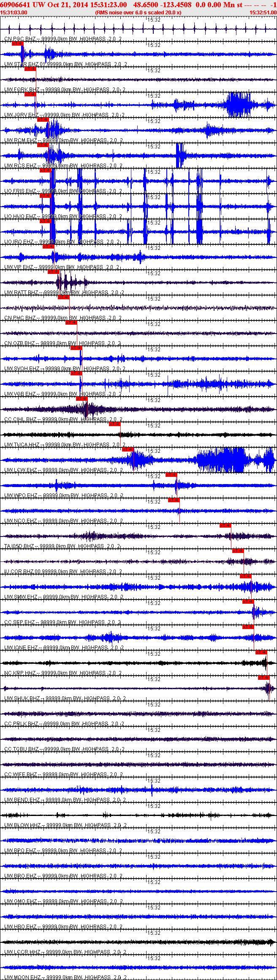This screenshot has height=980, width=277.
Task: Click the red pick marker on UW.STAR trace
Action: point(18,44)
